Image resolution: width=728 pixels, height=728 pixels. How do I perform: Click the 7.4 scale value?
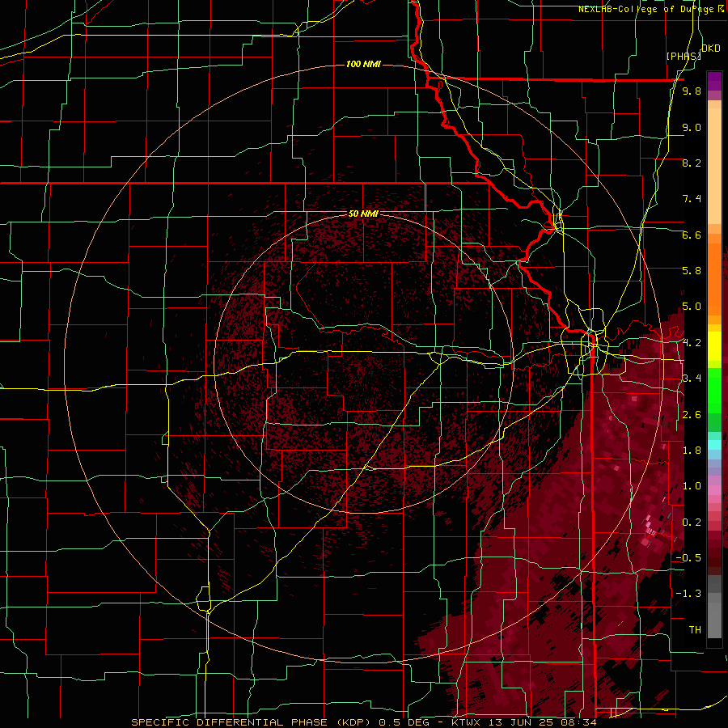692,199
